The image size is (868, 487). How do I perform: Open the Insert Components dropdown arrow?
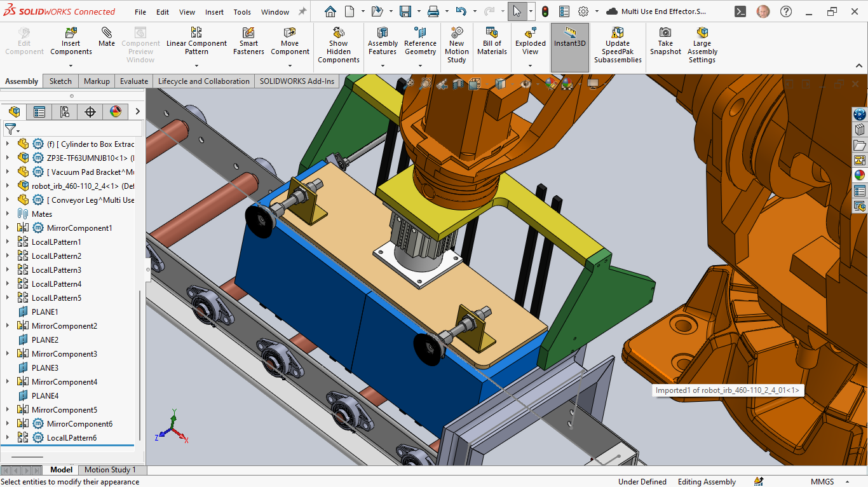click(x=71, y=65)
